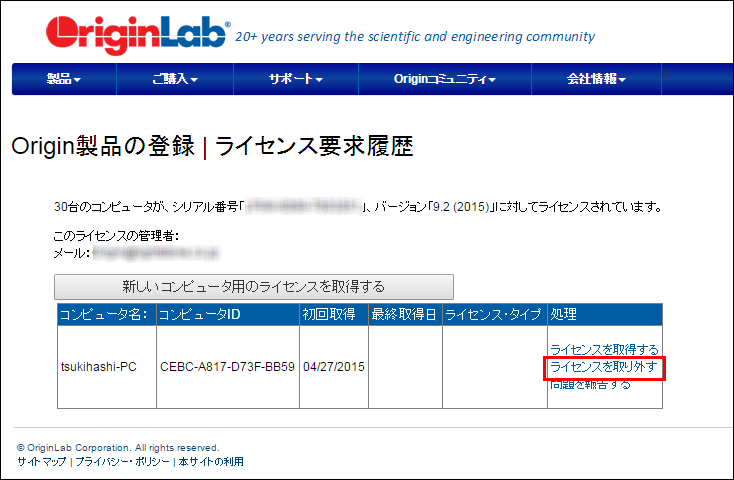Click 新しいコンピュータ用のライセンスを取得する button
The width and height of the screenshot is (734, 480).
[x=254, y=287]
